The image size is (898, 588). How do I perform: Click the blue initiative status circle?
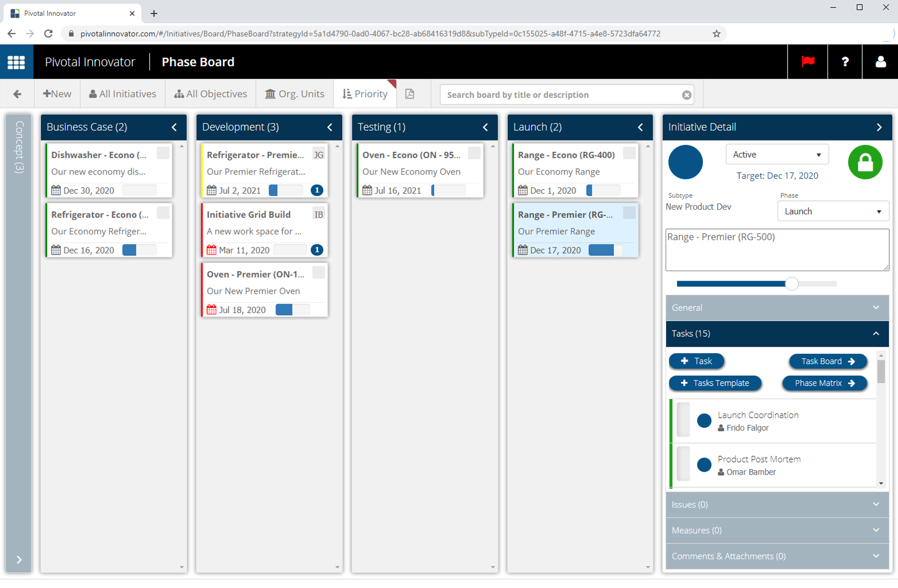686,162
